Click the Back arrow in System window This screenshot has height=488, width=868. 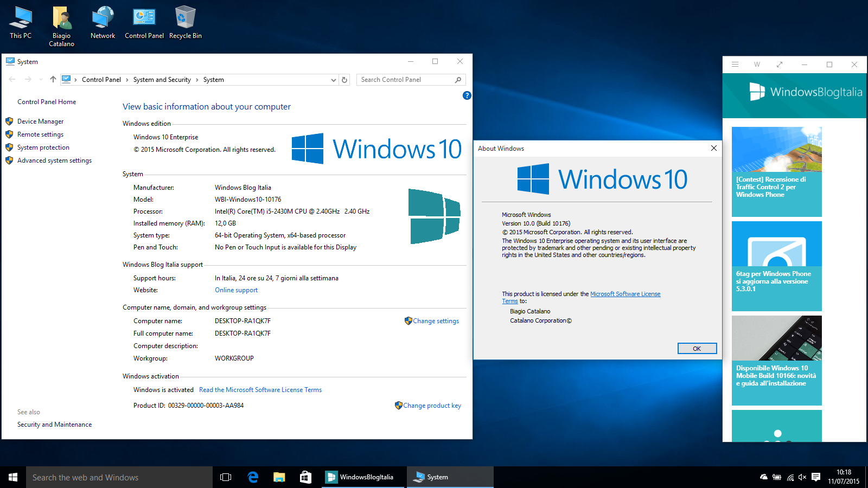coord(12,80)
